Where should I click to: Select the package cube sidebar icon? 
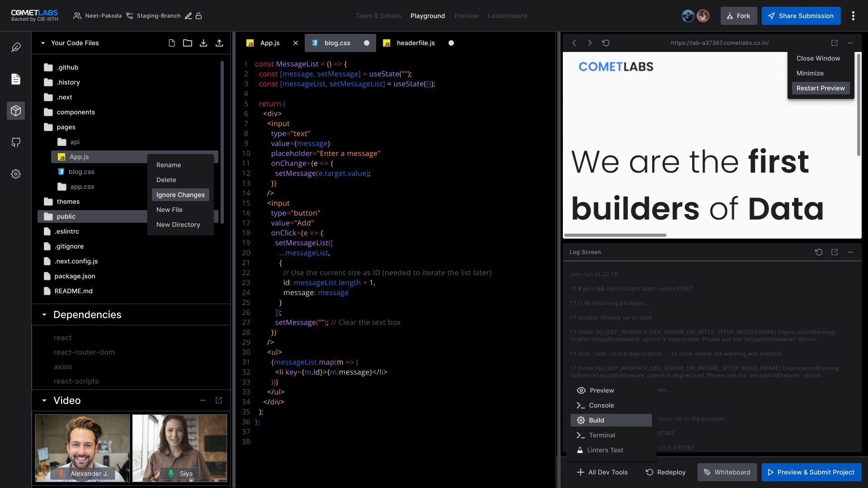[x=16, y=111]
